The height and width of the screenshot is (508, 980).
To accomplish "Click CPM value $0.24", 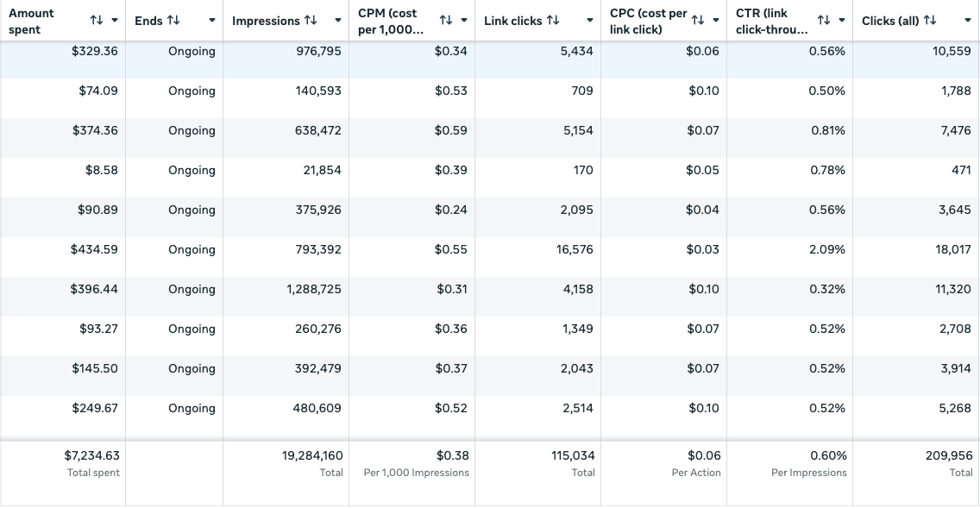I will pyautogui.click(x=450, y=210).
